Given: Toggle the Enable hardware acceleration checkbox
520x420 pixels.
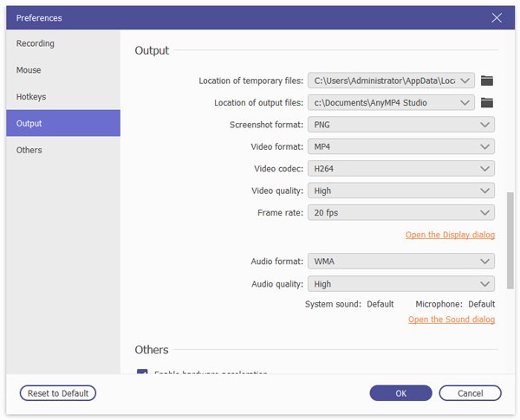Looking at the screenshot, I should coord(142,373).
